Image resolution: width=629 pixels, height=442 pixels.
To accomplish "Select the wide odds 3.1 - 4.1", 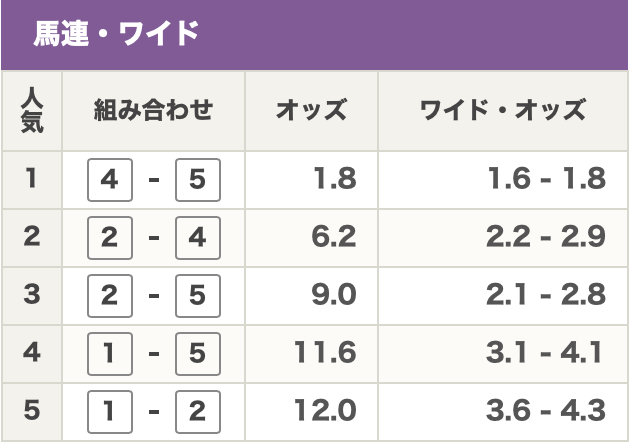I will (546, 354).
